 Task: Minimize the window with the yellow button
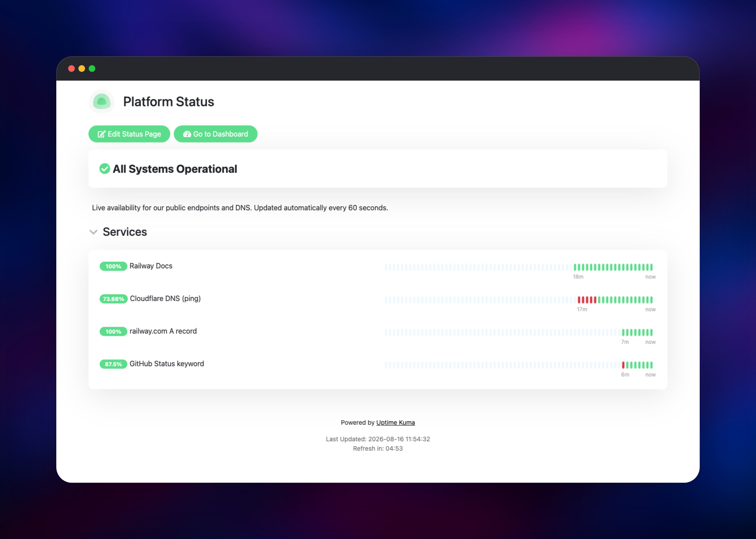[82, 68]
